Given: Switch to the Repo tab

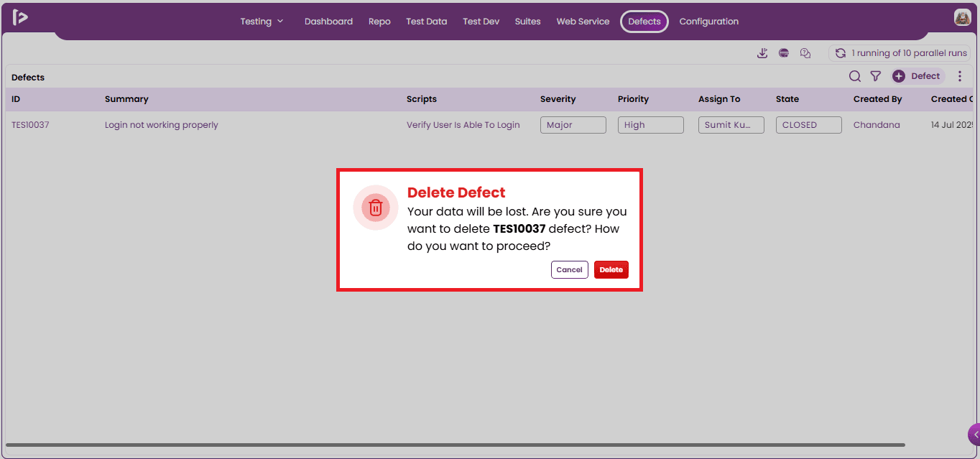Looking at the screenshot, I should pos(379,22).
